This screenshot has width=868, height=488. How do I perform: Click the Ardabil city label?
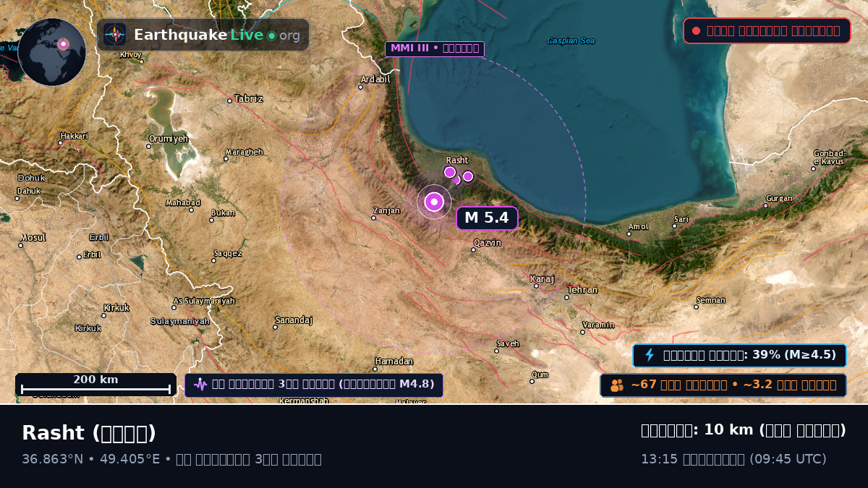point(375,79)
